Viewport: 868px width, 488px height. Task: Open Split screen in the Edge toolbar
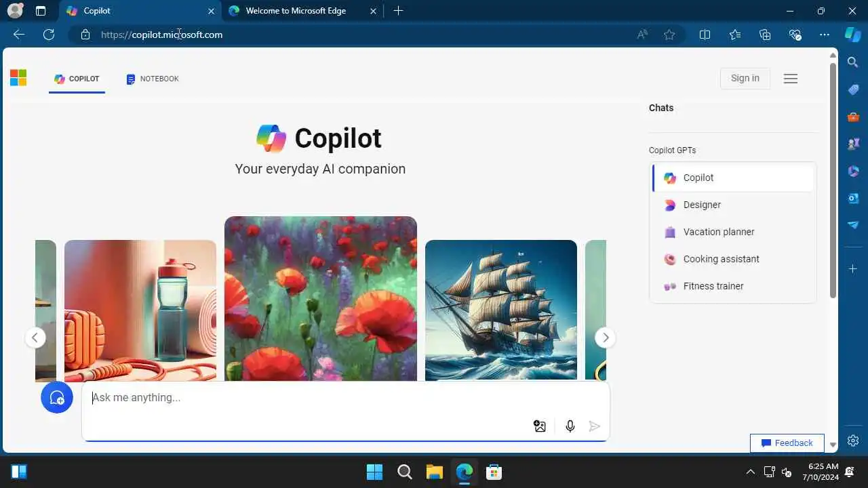pyautogui.click(x=705, y=35)
